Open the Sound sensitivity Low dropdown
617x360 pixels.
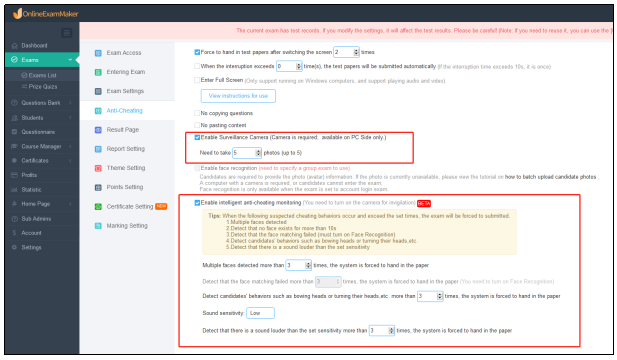(260, 313)
